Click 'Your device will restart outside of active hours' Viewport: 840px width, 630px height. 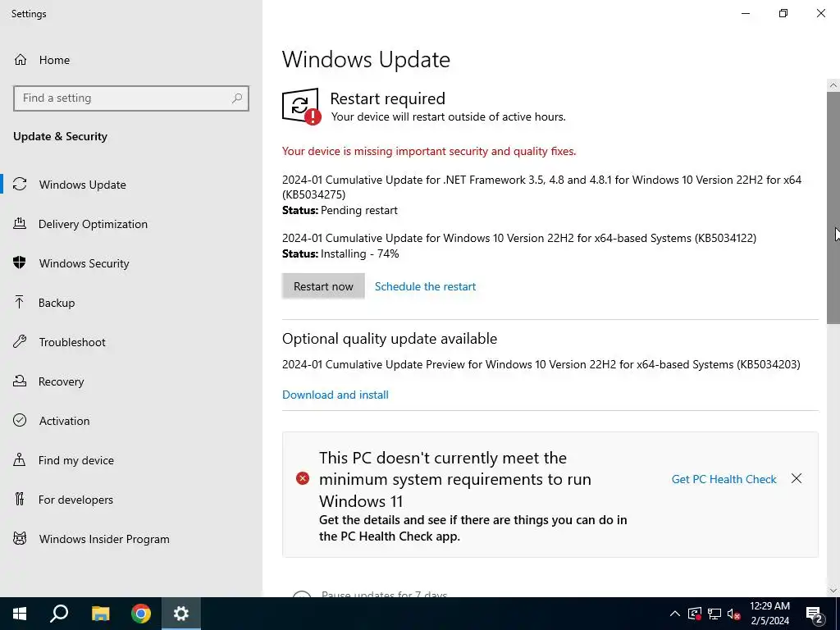point(449,116)
